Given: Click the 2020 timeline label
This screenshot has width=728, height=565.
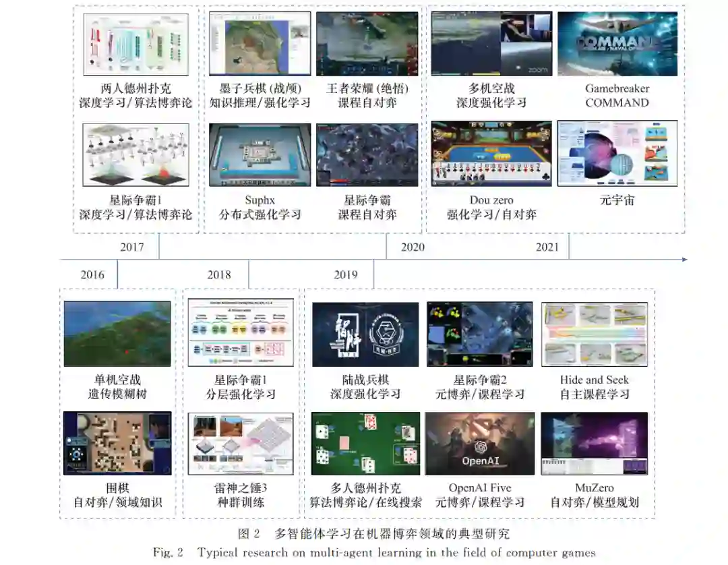Looking at the screenshot, I should [x=413, y=247].
